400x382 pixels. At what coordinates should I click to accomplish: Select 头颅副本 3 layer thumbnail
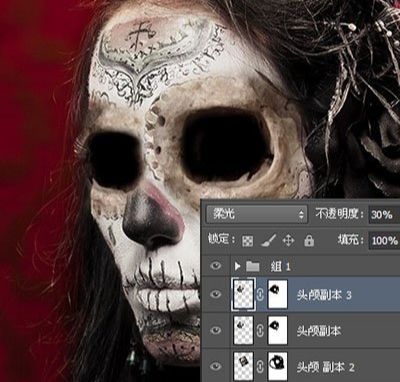[243, 294]
